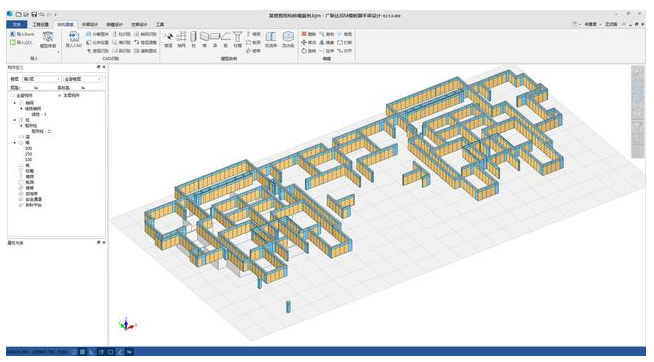Click the red X delete icon
The width and height of the screenshot is (654, 362).
coord(304,34)
